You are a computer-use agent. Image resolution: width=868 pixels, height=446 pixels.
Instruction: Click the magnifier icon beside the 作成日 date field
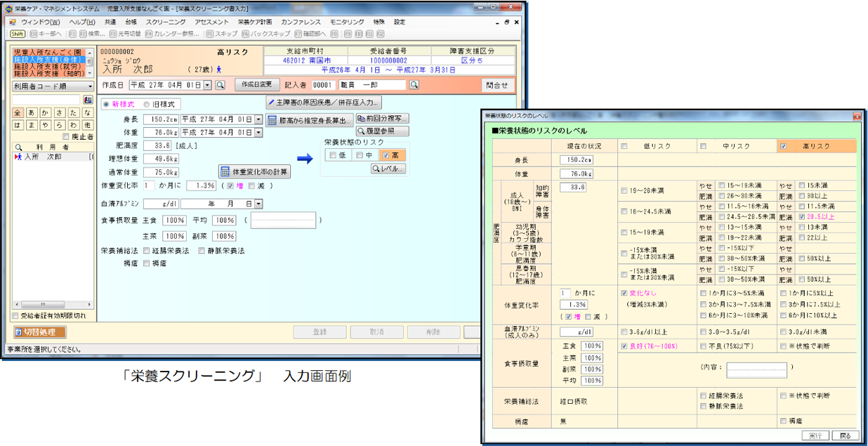pyautogui.click(x=220, y=85)
